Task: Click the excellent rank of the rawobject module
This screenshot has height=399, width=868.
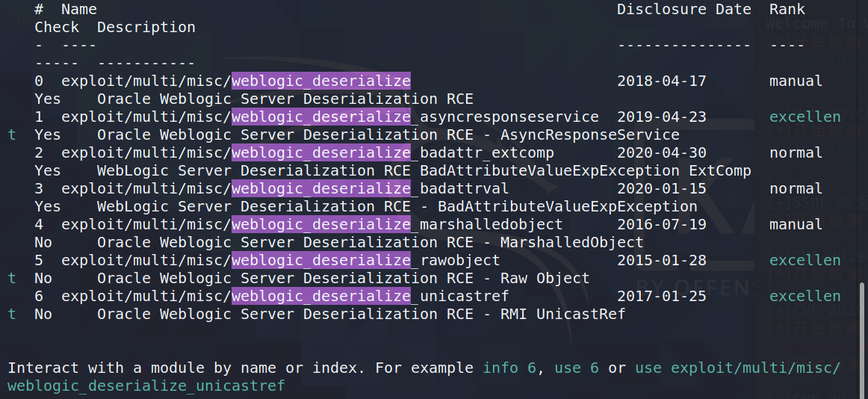Action: 805,260
